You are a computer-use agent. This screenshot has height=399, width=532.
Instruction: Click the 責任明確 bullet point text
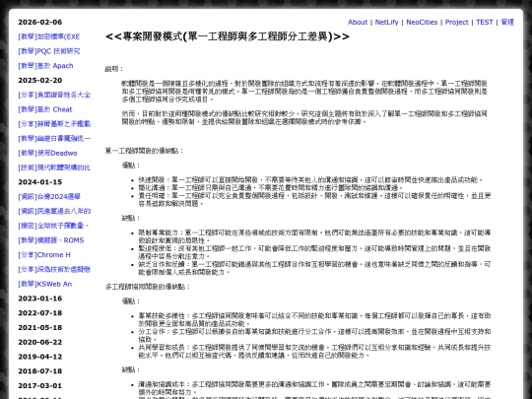[314, 199]
